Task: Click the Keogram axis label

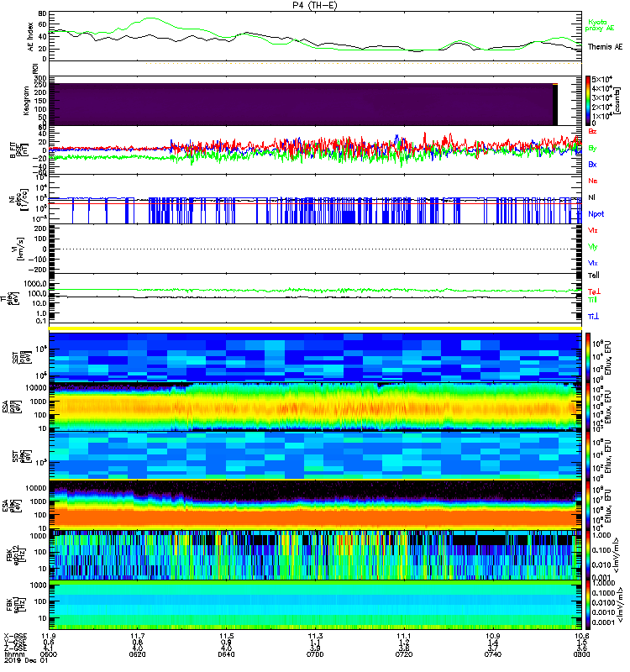Action: click(27, 100)
